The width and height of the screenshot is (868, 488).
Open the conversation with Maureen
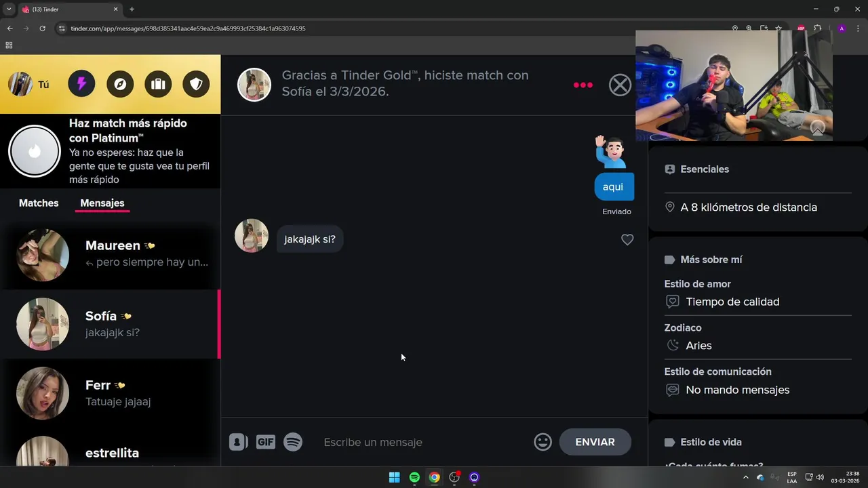tap(110, 255)
